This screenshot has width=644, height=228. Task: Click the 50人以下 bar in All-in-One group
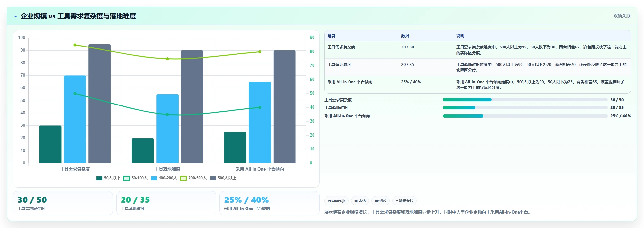click(235, 147)
